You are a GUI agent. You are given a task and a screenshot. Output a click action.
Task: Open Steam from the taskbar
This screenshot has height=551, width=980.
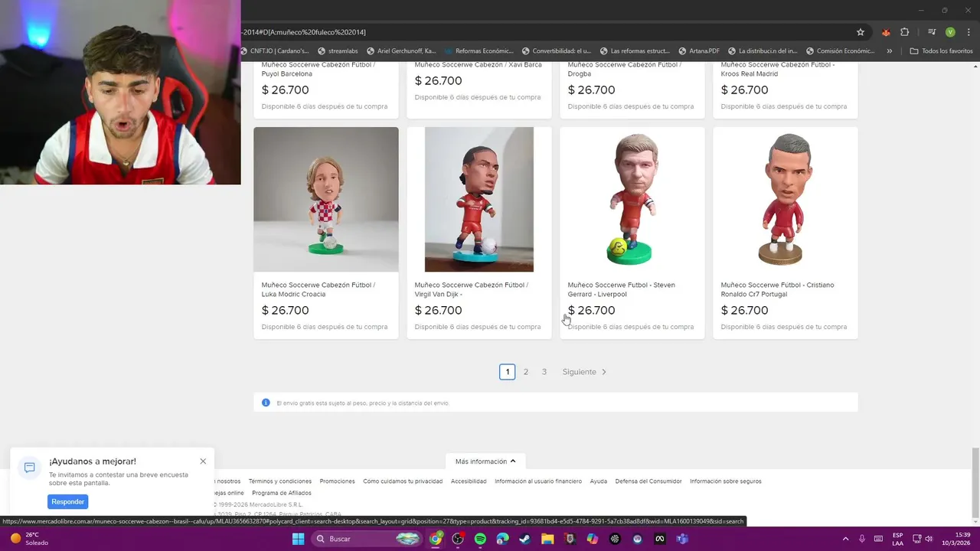point(524,539)
